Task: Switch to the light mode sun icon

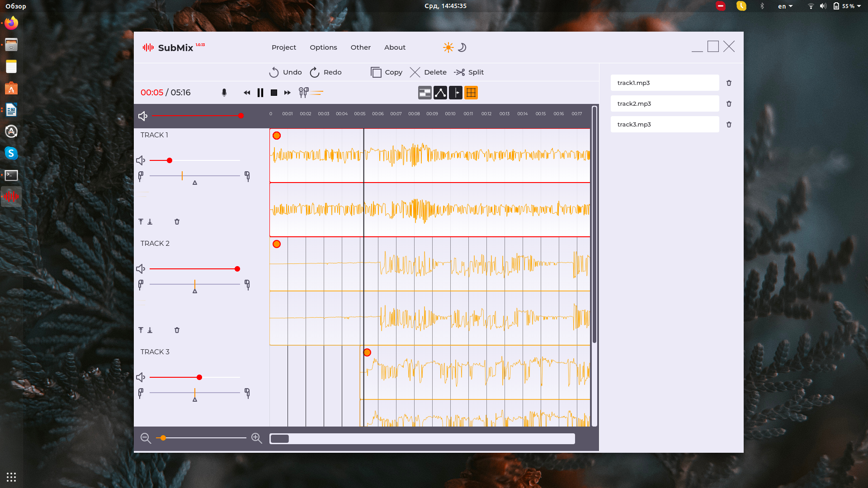Action: point(448,47)
